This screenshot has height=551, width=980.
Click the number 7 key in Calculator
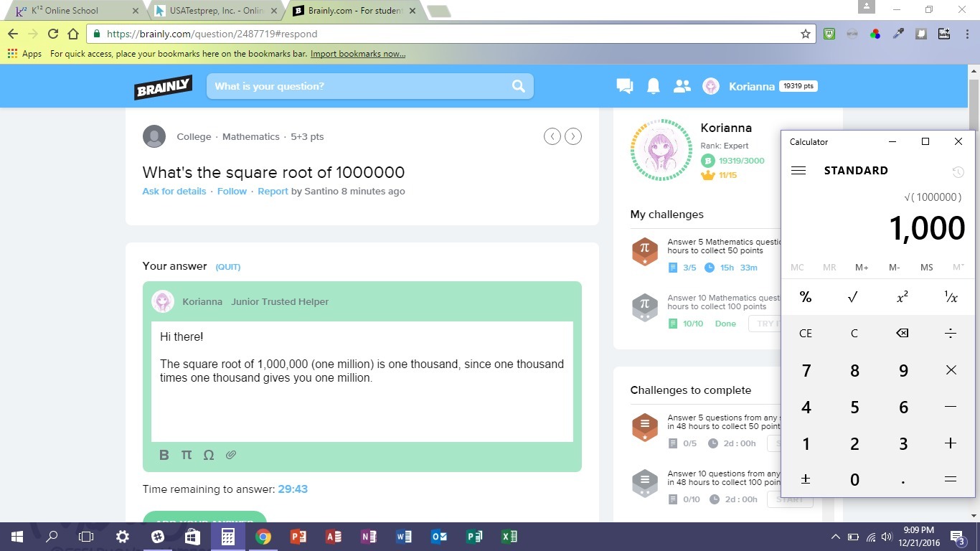(x=806, y=370)
